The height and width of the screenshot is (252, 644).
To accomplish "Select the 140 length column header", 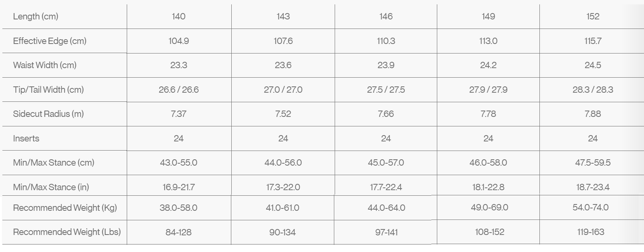I will click(x=179, y=16).
